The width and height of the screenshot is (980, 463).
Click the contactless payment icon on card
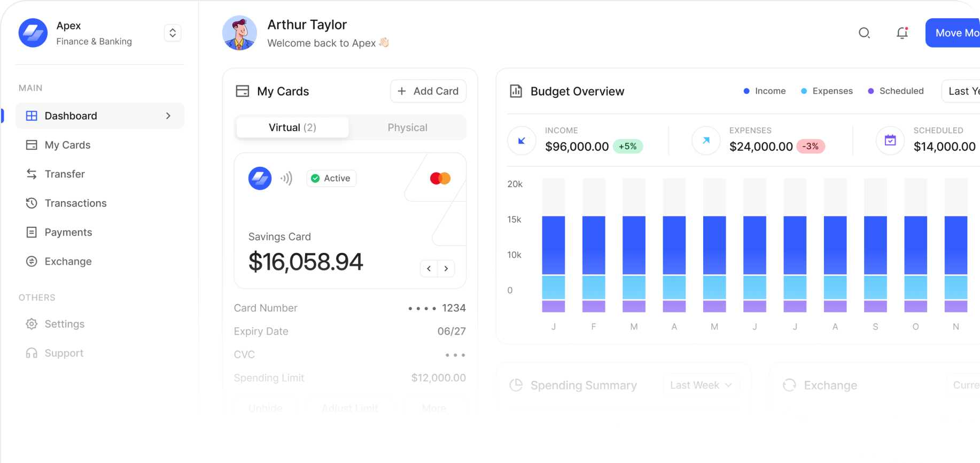click(x=287, y=179)
